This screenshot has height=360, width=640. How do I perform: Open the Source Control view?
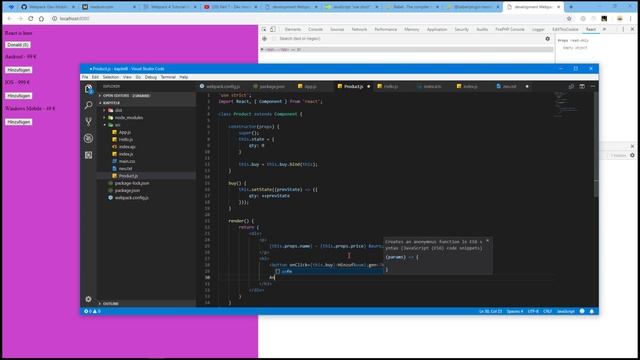click(89, 122)
